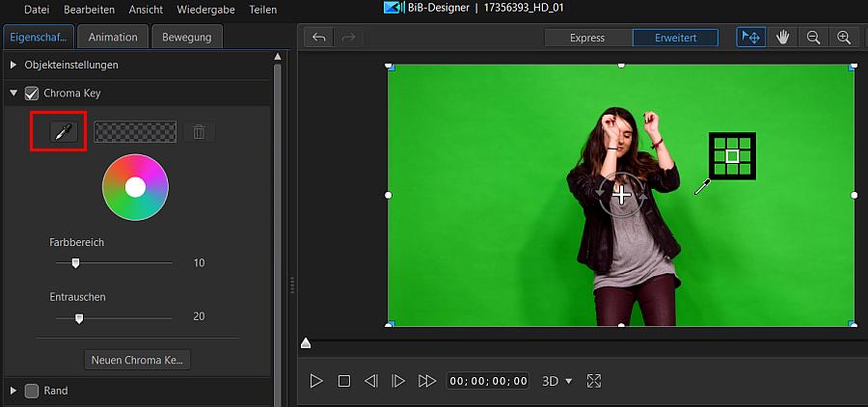Image resolution: width=868 pixels, height=407 pixels.
Task: Expand the Objekteinstellungen section
Action: click(14, 65)
